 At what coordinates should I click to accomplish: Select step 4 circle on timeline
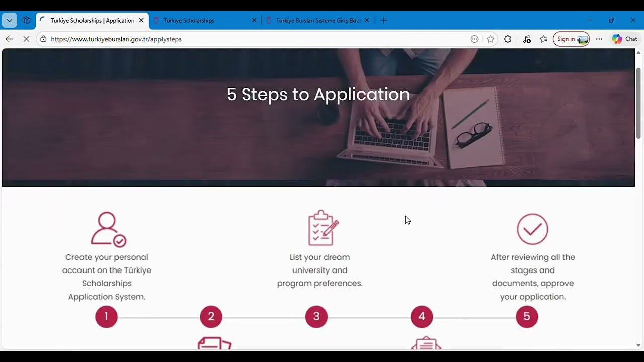click(x=422, y=317)
